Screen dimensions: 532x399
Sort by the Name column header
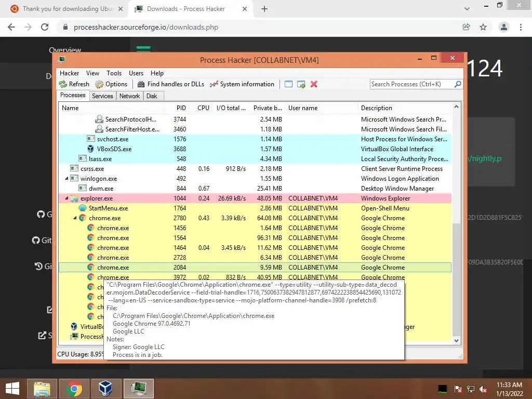point(111,108)
